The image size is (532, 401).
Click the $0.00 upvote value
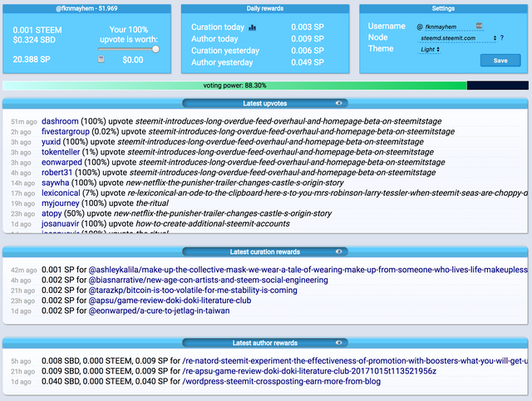pos(133,60)
